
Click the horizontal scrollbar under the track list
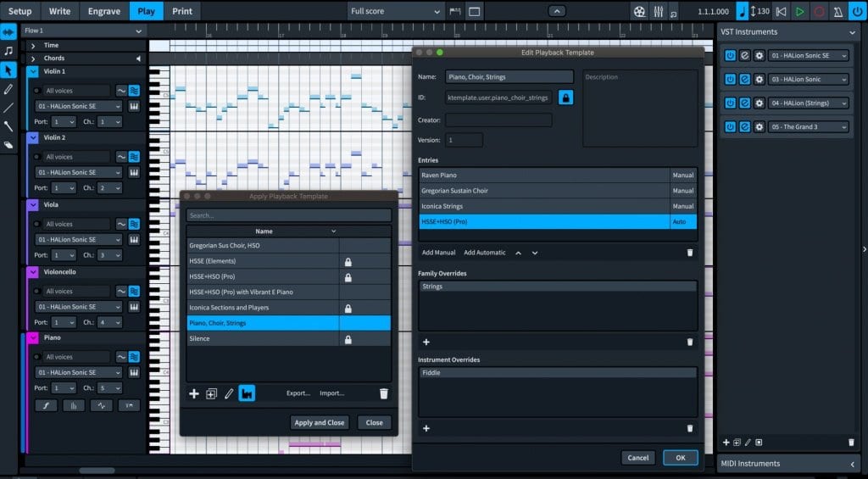(x=97, y=471)
